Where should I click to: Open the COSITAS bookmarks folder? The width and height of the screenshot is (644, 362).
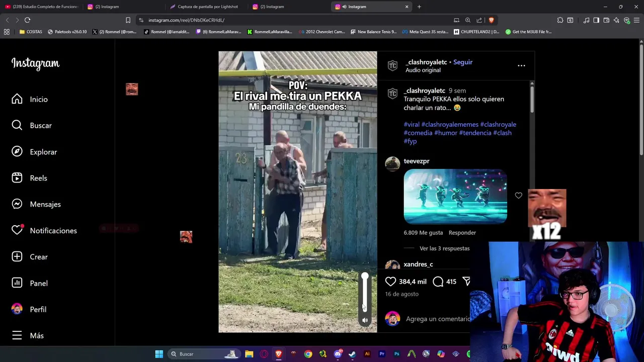click(31, 32)
